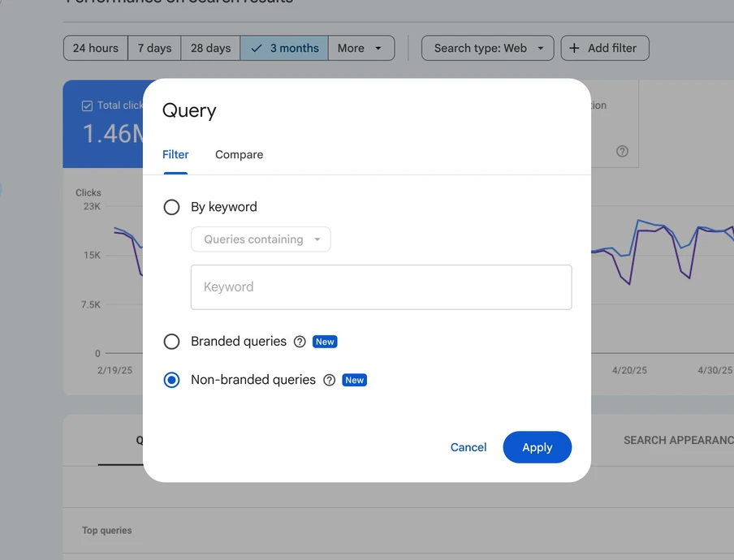Select the By keyword radio button
This screenshot has height=560, width=734.
[x=171, y=207]
